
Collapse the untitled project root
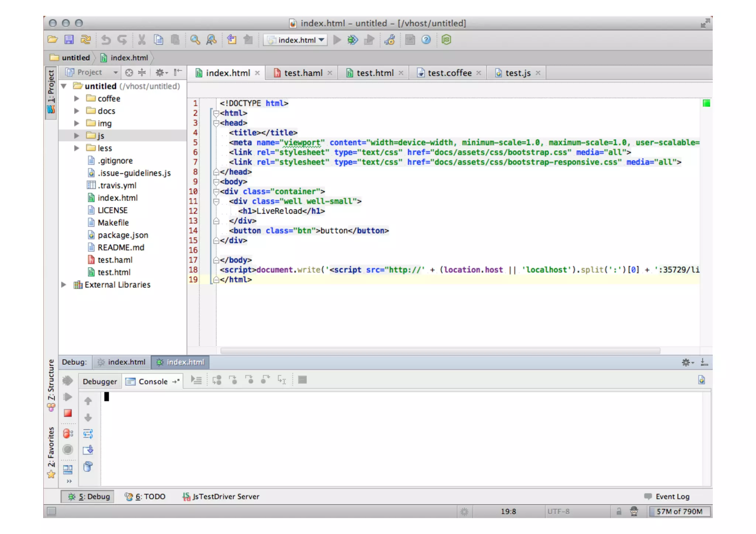pyautogui.click(x=64, y=86)
